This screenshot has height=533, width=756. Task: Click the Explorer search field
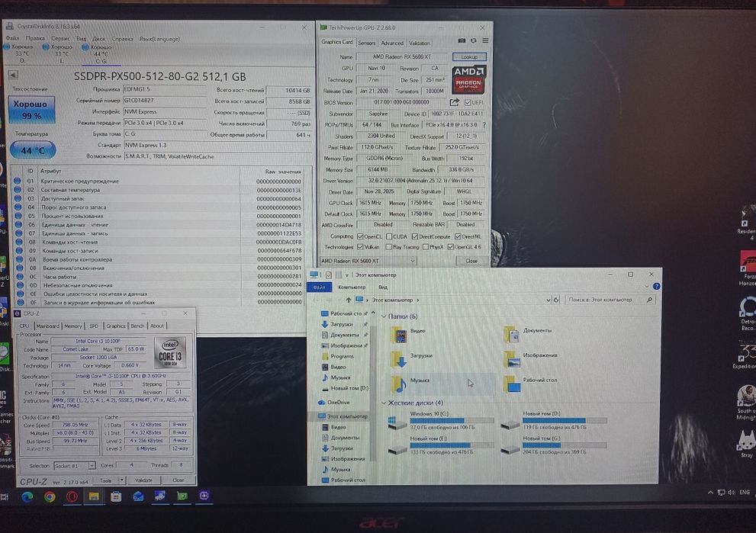coord(610,300)
